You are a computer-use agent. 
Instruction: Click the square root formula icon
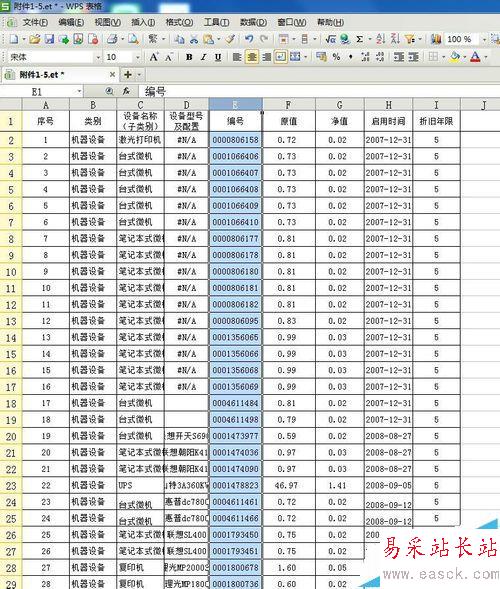331,39
